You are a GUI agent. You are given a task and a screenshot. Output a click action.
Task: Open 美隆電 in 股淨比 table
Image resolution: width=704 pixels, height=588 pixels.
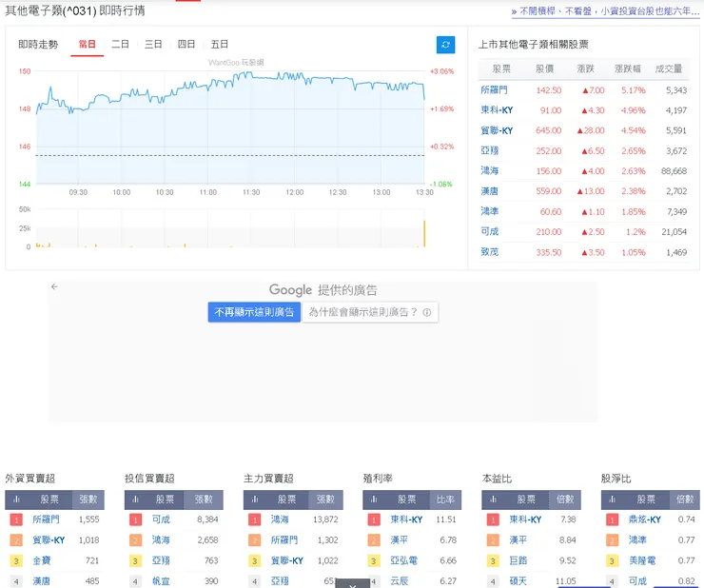click(x=642, y=560)
